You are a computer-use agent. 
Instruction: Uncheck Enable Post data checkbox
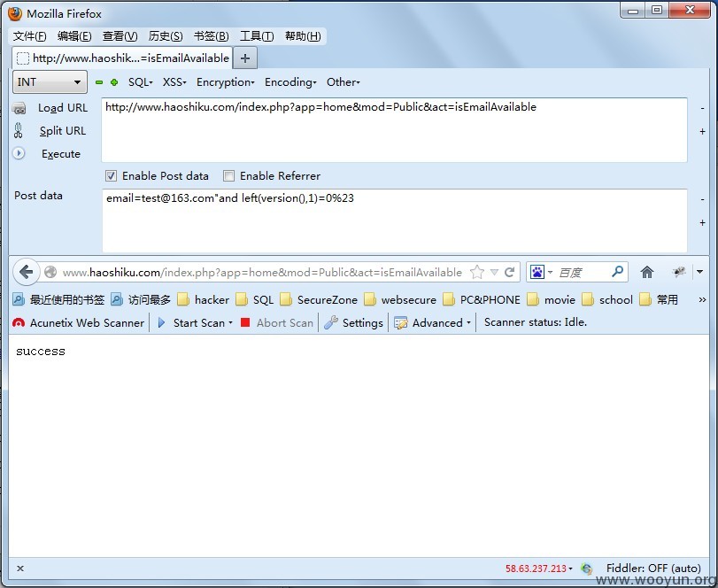click(x=111, y=176)
